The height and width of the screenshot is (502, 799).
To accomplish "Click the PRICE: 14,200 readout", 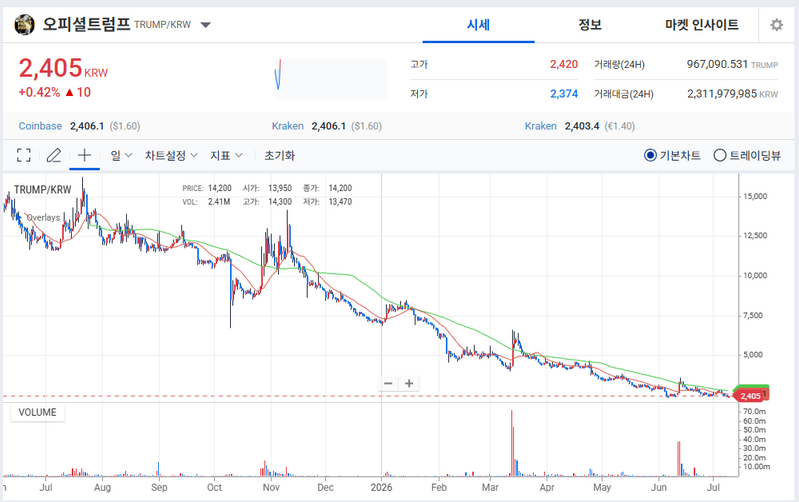I will point(207,188).
